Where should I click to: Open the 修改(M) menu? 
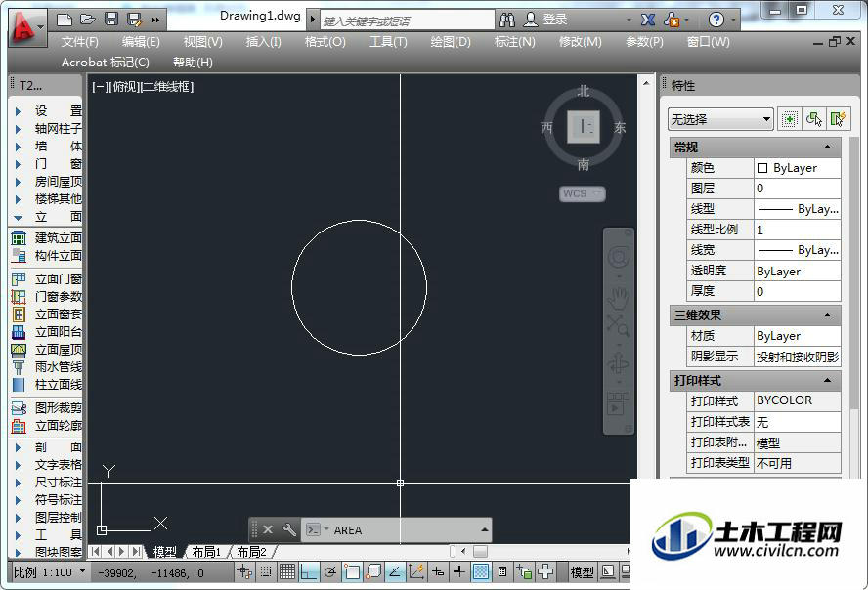coord(581,41)
